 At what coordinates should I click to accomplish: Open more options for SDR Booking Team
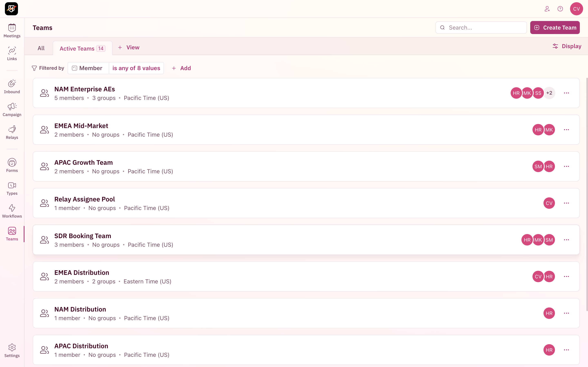566,240
